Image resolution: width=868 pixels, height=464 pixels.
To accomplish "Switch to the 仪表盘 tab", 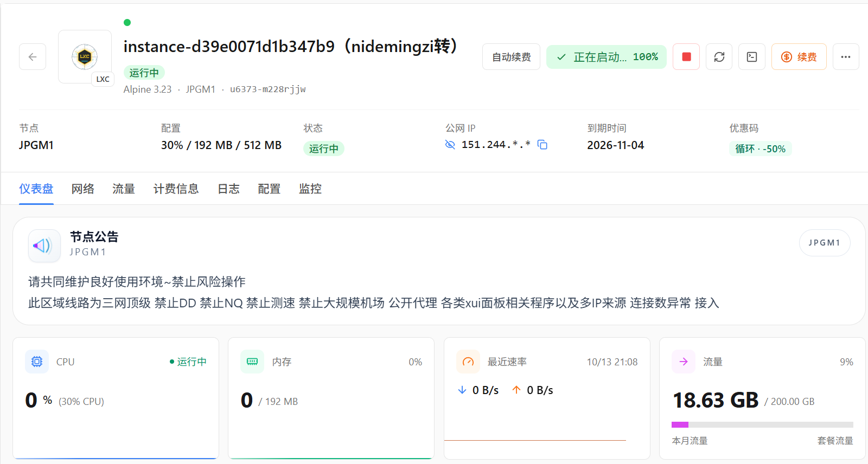I will point(36,189).
